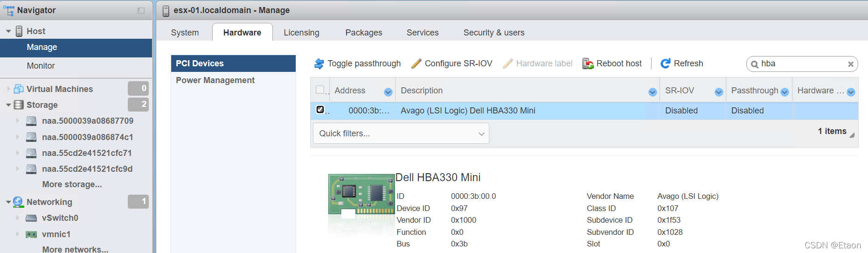868x253 pixels.
Task: Clear the hba search text
Action: pos(851,64)
